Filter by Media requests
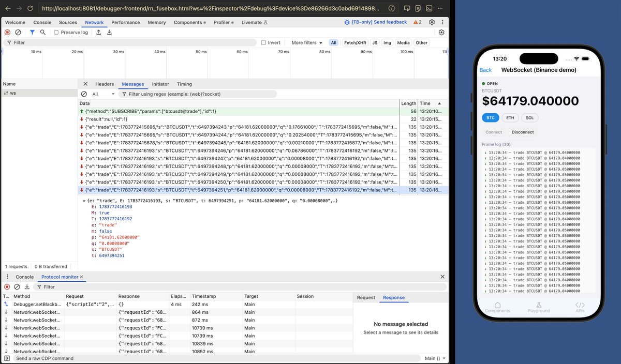This screenshot has height=364, width=621. tap(403, 42)
